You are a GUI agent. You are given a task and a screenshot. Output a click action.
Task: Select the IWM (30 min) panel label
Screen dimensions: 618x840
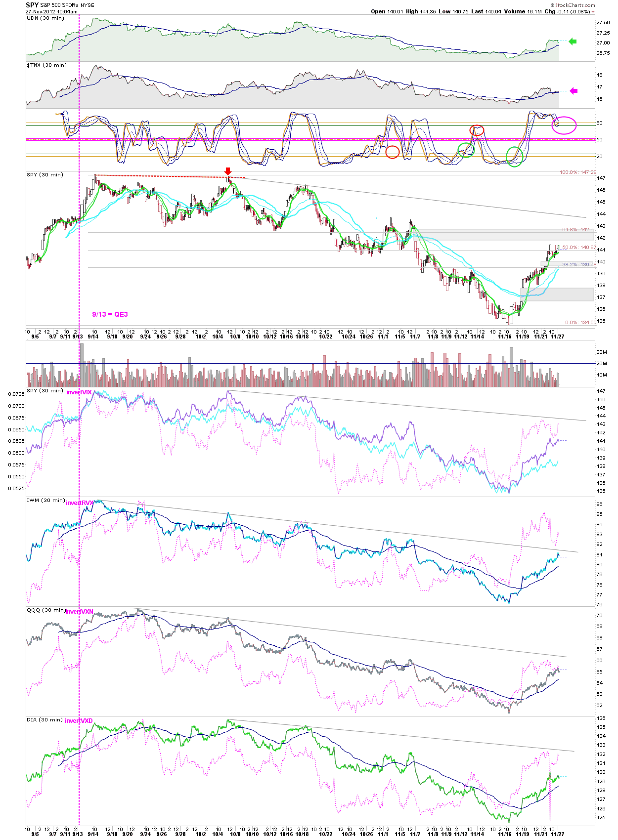pos(46,501)
